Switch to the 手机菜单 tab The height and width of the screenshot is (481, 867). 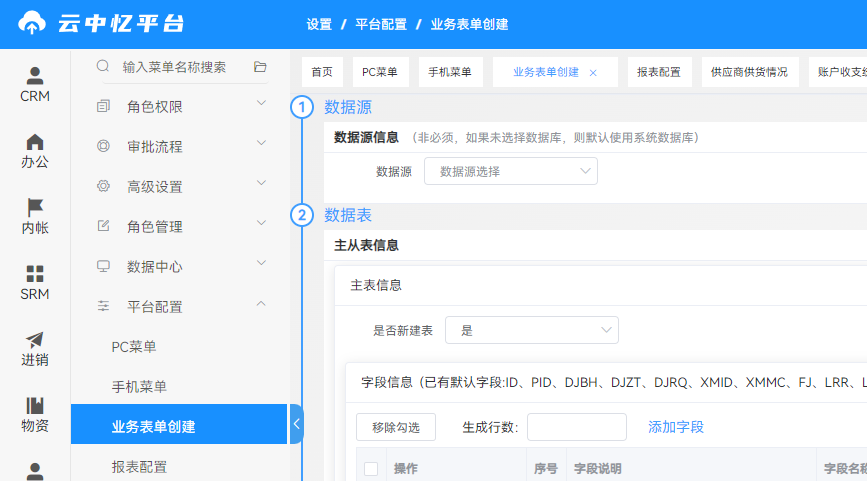451,72
